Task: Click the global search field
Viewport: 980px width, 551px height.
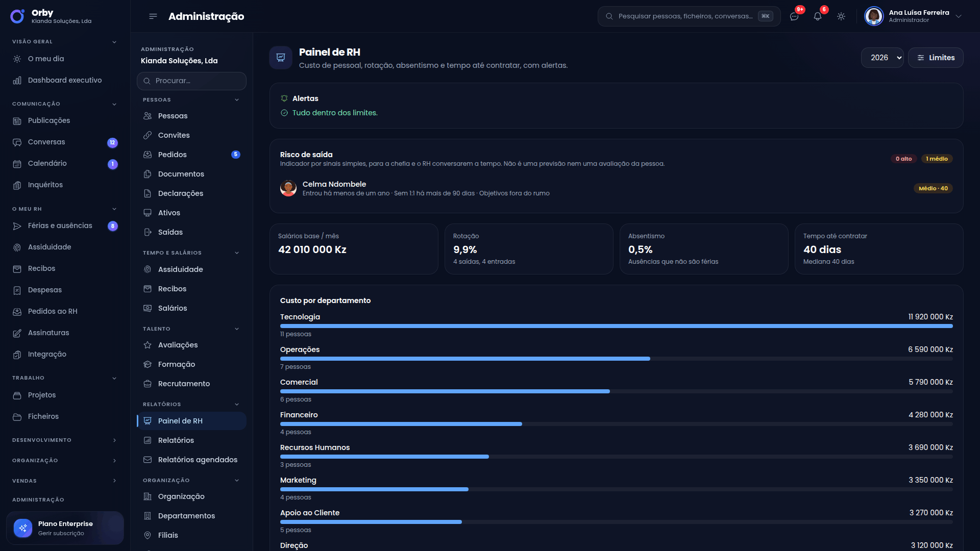Action: tap(689, 16)
